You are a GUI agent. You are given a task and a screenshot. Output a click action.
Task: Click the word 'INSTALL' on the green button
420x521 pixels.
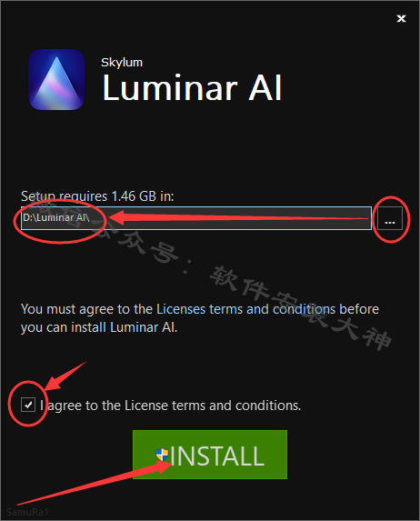pyautogui.click(x=217, y=456)
